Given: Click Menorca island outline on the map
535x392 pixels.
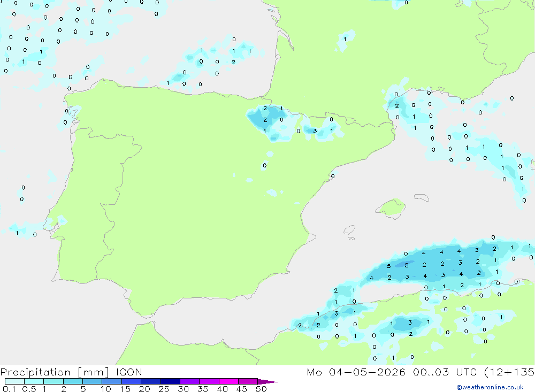Looking at the screenshot, I should click(x=422, y=197).
